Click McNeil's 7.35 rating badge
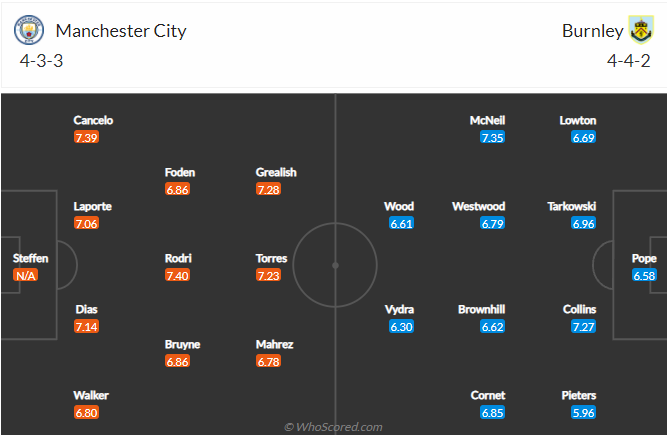 492,137
